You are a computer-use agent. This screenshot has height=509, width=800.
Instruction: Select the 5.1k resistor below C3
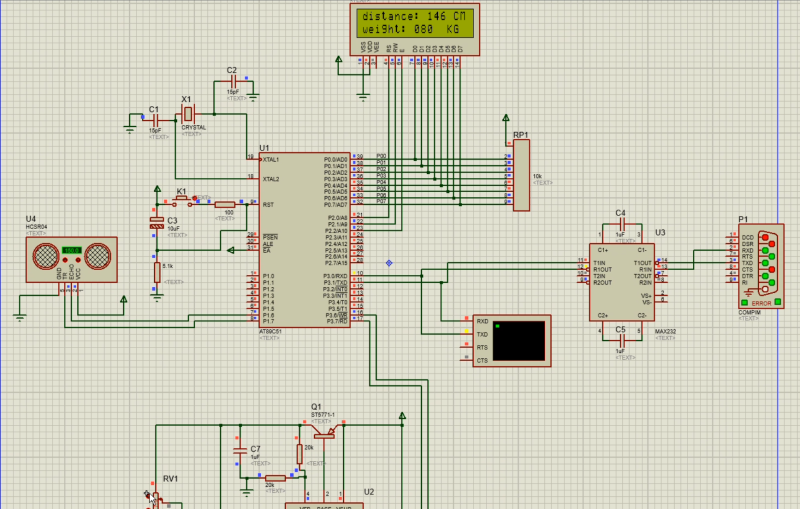[156, 271]
